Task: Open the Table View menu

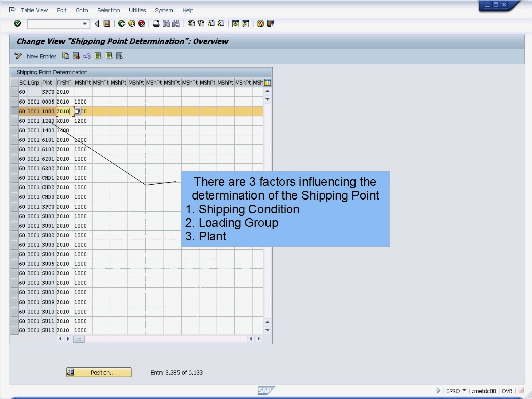Action: tap(34, 10)
